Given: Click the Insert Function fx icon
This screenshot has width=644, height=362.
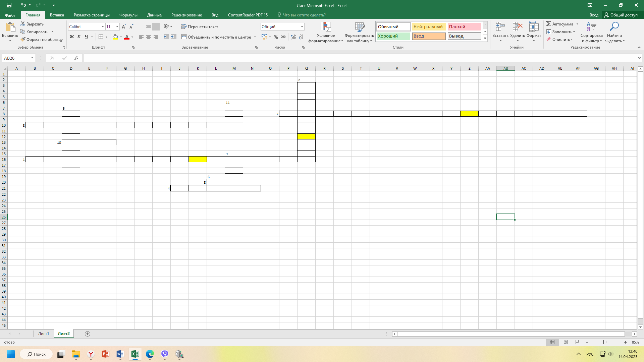Looking at the screenshot, I should (x=76, y=58).
